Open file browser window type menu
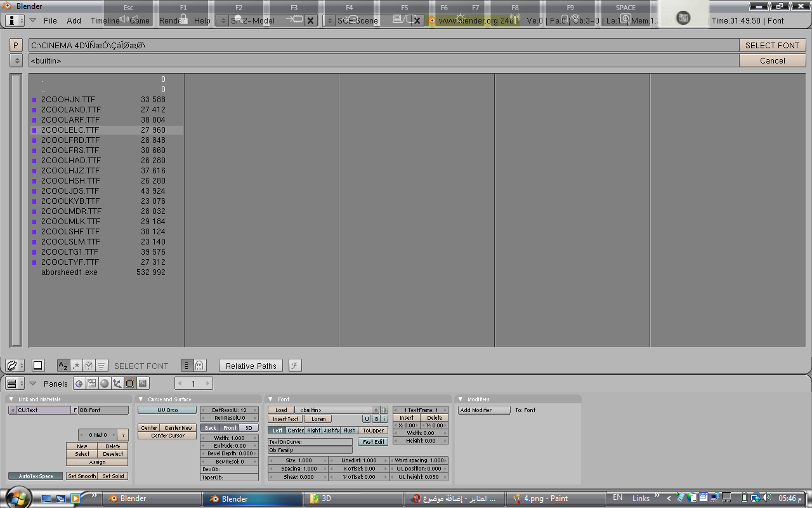 tap(15, 366)
